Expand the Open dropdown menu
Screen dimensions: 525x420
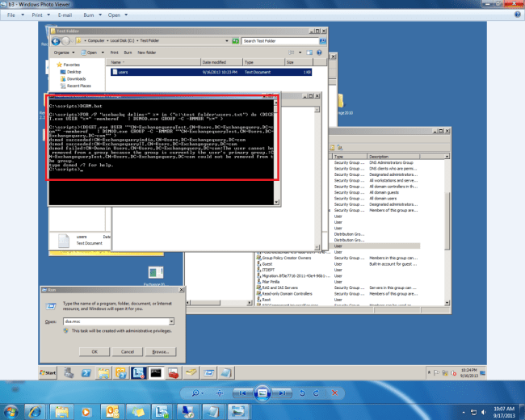(x=118, y=15)
